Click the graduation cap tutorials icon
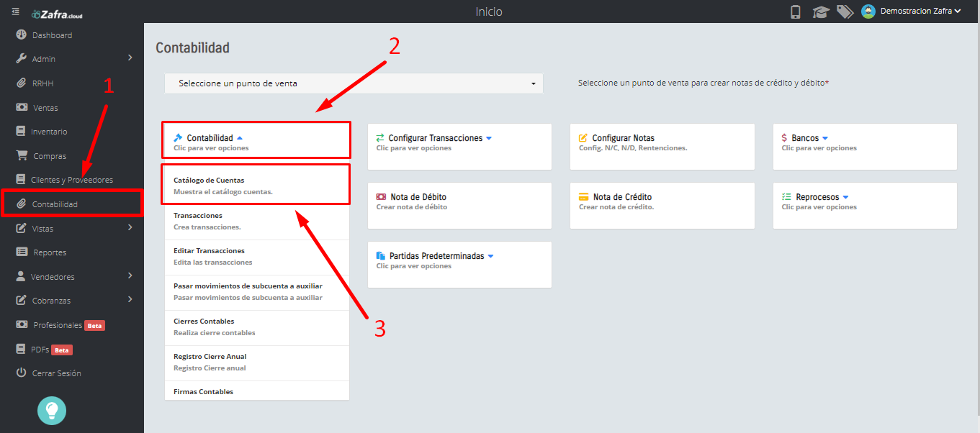This screenshot has width=980, height=433. coord(820,12)
